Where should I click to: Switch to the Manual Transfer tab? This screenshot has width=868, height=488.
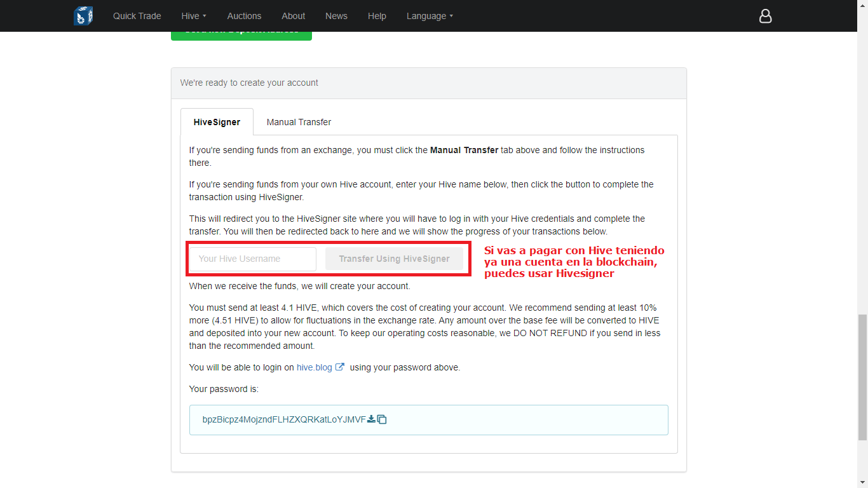(x=299, y=122)
